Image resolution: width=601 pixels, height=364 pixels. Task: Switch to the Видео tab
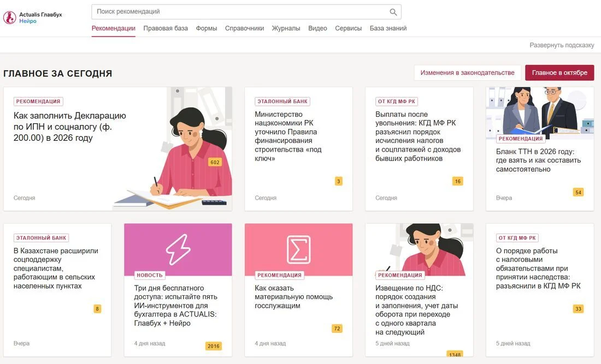317,28
